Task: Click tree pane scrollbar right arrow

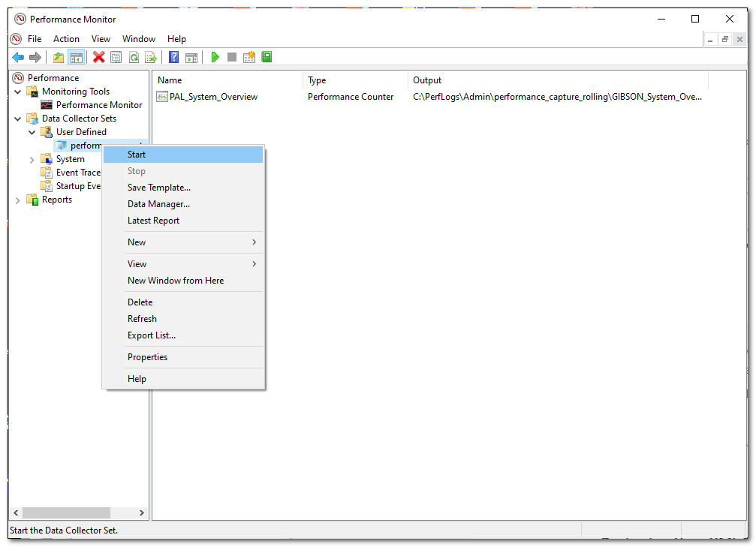Action: click(141, 512)
